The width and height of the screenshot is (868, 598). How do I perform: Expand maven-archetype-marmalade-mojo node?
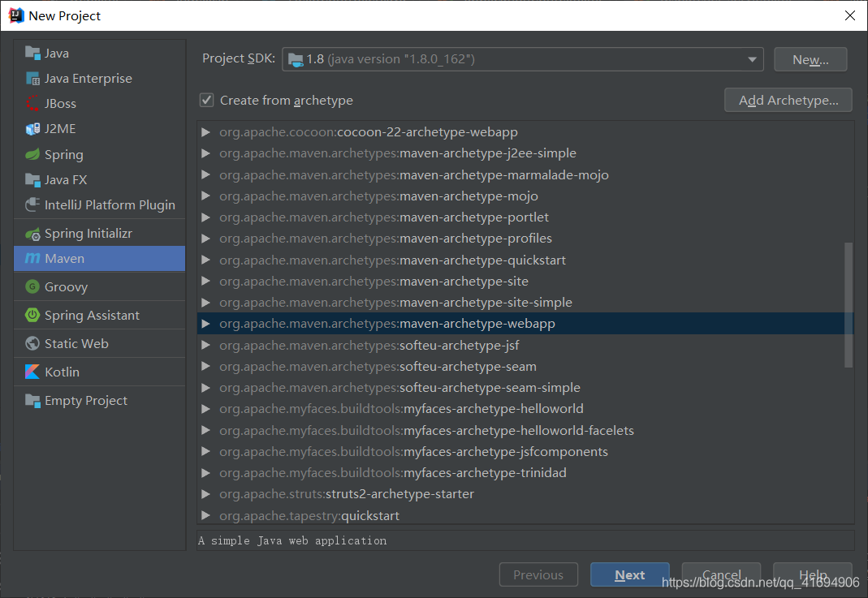pyautogui.click(x=206, y=174)
